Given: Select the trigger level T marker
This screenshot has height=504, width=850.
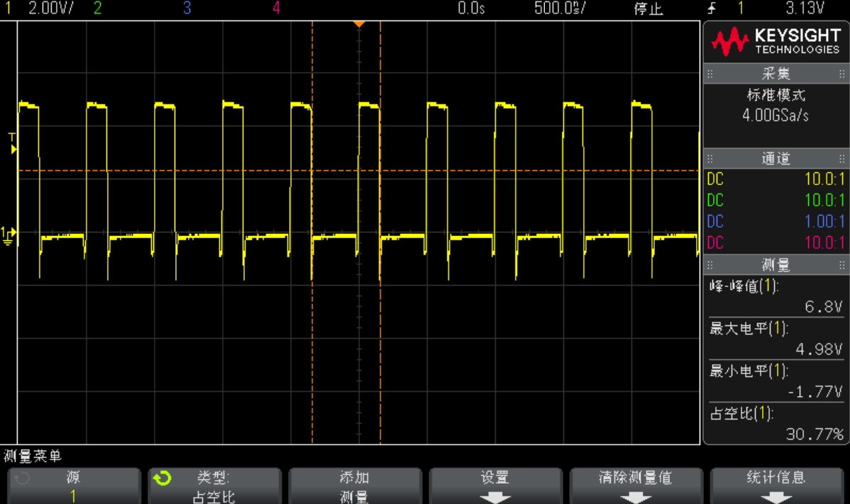Looking at the screenshot, I should click(13, 143).
